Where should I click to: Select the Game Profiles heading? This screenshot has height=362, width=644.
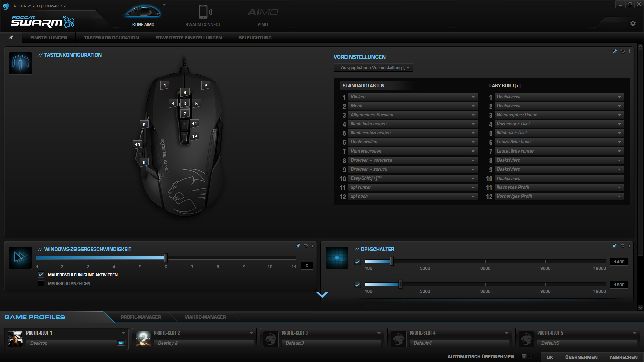pyautogui.click(x=35, y=317)
